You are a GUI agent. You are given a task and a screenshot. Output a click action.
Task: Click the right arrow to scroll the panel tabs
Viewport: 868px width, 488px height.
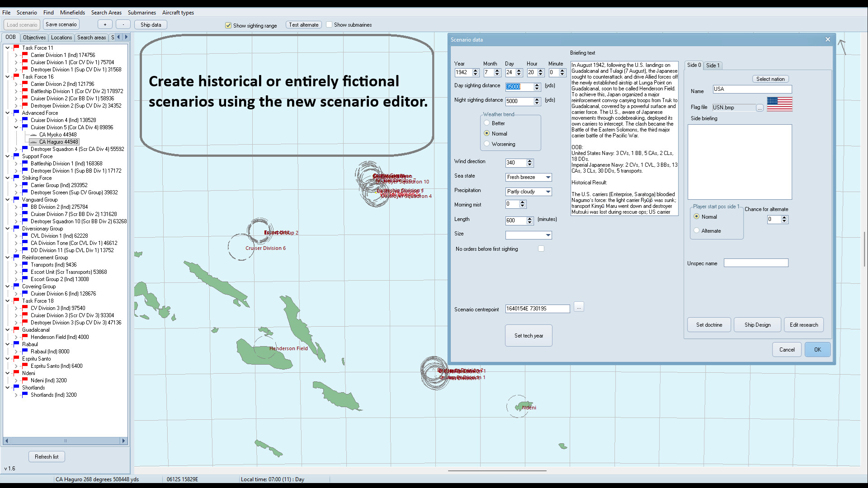126,37
